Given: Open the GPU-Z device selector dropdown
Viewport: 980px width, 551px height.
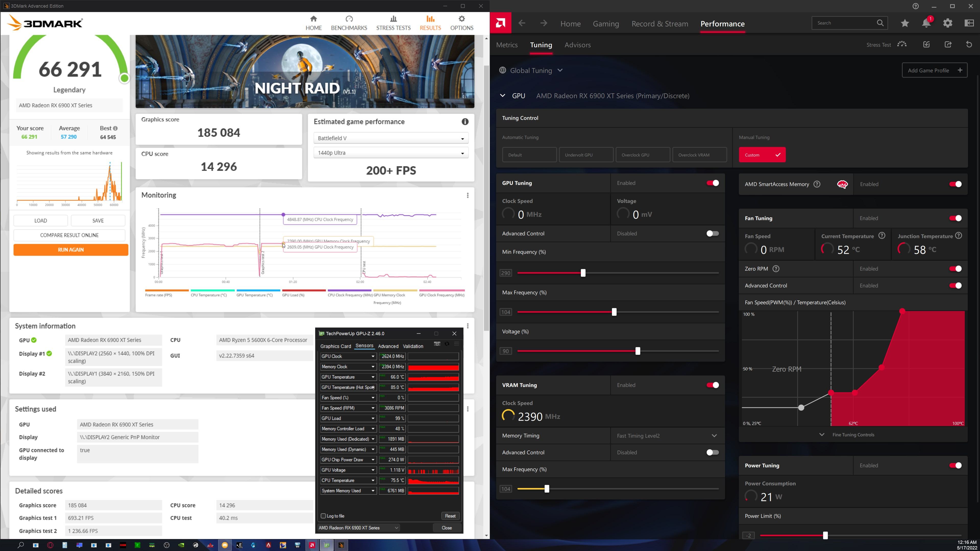Looking at the screenshot, I should pyautogui.click(x=358, y=528).
